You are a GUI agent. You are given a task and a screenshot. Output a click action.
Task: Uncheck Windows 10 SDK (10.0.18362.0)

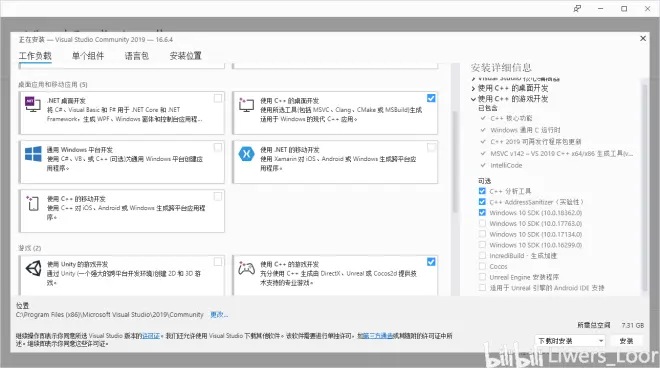(x=482, y=213)
